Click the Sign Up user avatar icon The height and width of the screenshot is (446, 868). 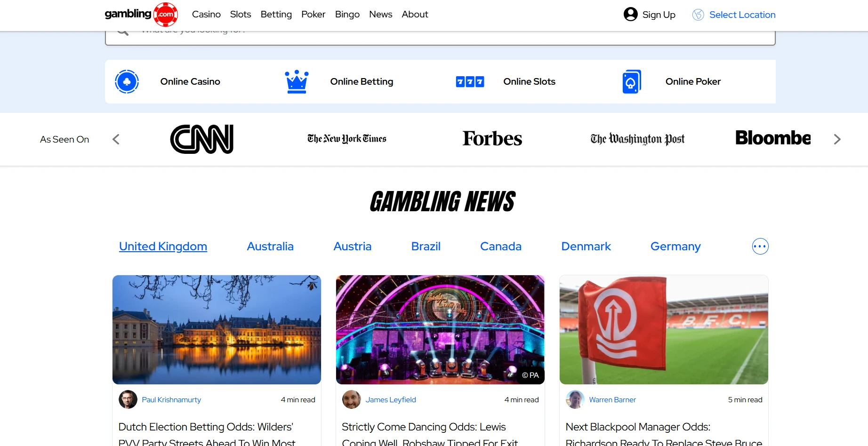click(630, 15)
